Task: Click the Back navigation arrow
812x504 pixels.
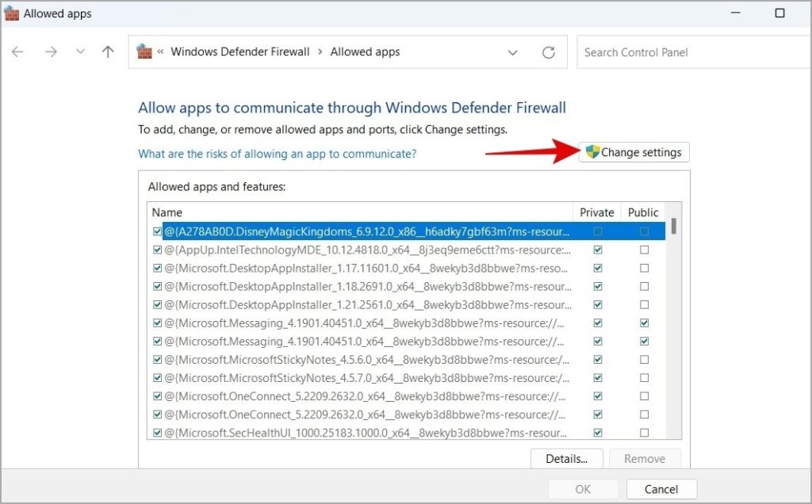Action: coord(17,52)
